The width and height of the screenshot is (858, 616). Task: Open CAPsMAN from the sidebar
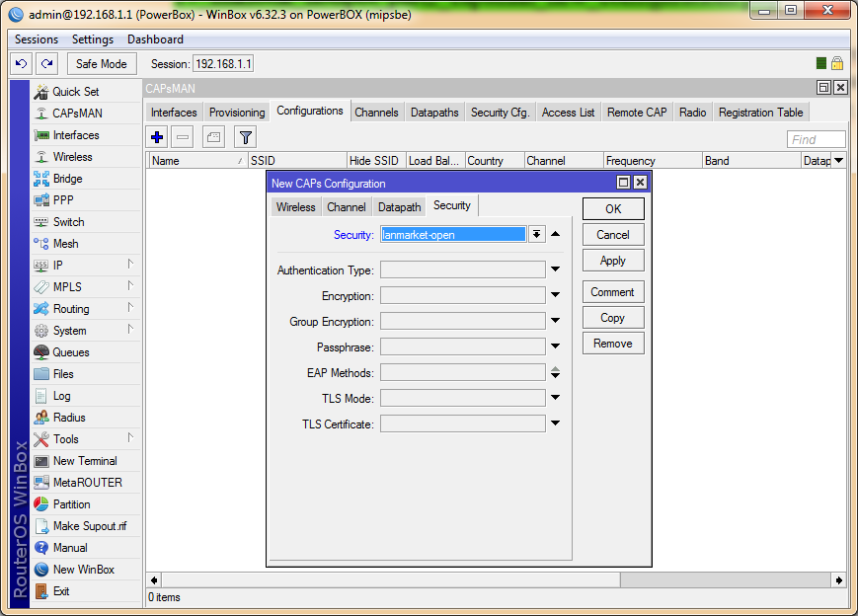click(x=76, y=114)
